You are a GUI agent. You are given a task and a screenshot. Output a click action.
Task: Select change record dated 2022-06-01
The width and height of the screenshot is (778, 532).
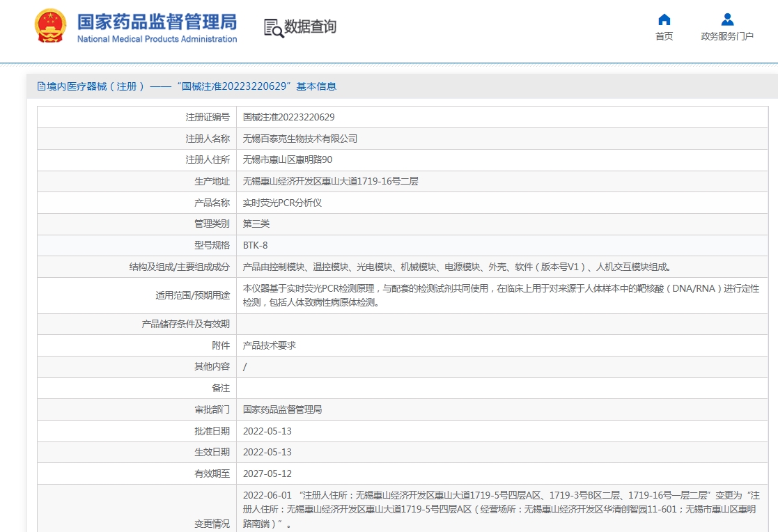(x=501, y=509)
